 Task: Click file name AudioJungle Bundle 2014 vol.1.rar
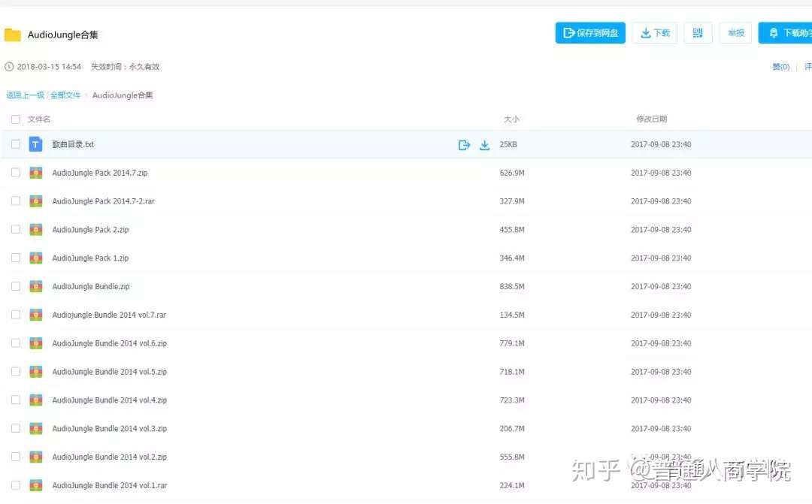[x=109, y=486]
